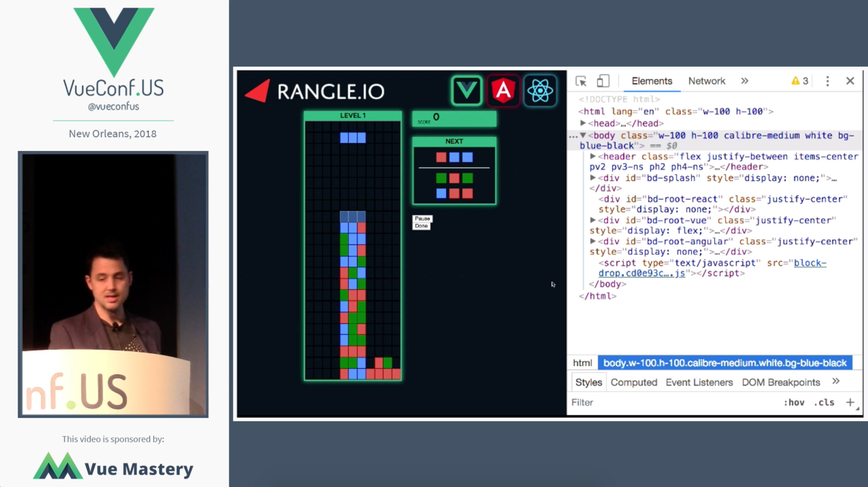Pause the block drop game
This screenshot has width=868, height=487.
[x=422, y=219]
